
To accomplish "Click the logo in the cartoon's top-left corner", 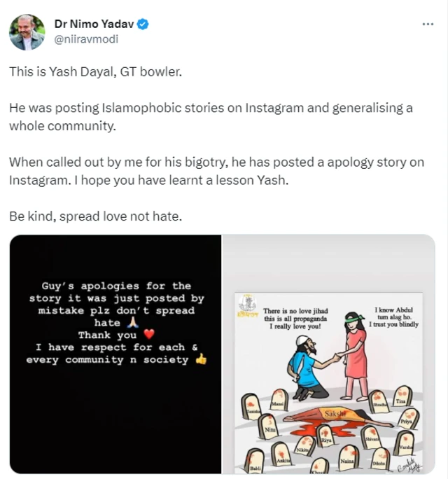I will (x=246, y=306).
